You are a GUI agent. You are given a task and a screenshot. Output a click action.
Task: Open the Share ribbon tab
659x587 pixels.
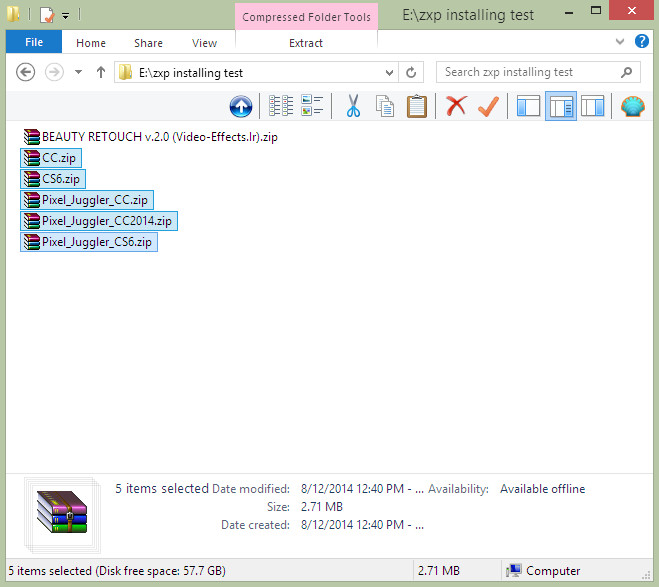click(148, 43)
